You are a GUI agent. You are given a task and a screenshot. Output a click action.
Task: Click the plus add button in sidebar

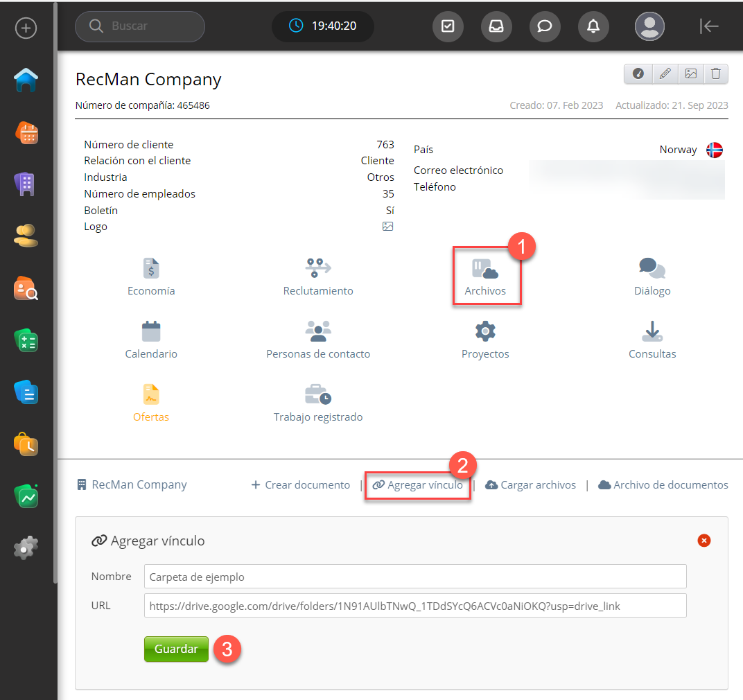point(26,28)
